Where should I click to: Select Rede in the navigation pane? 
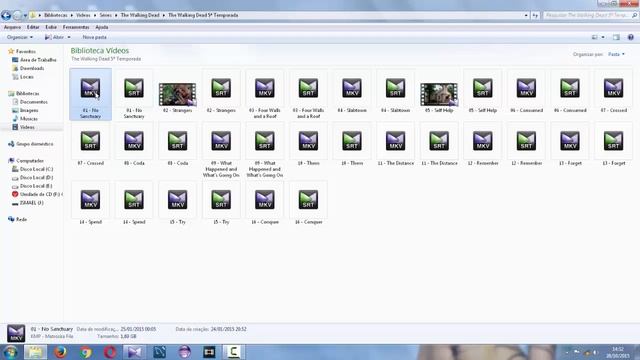[x=21, y=219]
